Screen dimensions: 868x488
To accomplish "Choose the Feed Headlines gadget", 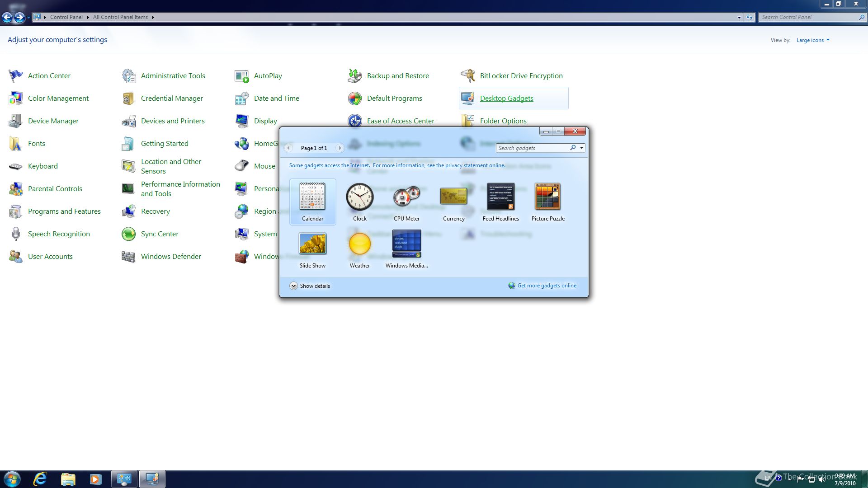I will pyautogui.click(x=500, y=202).
